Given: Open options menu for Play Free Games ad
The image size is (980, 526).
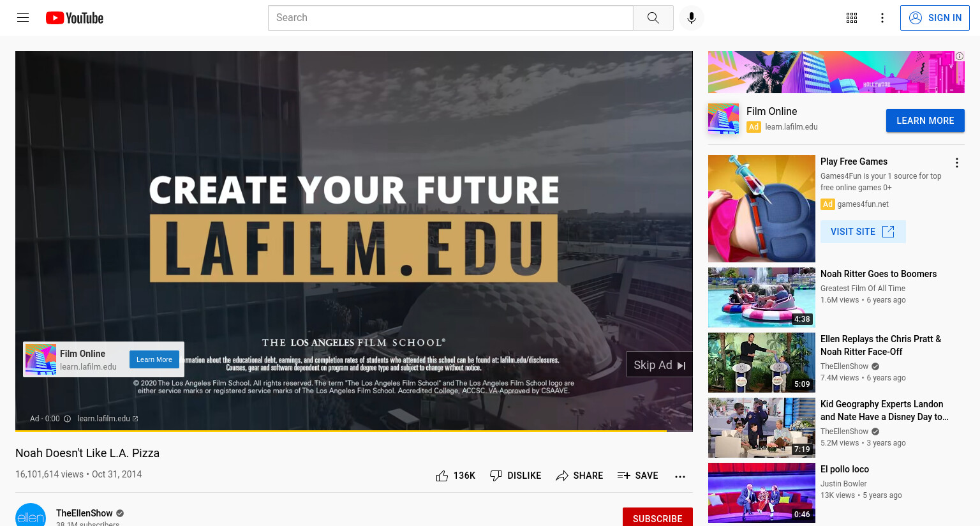Looking at the screenshot, I should 957,163.
